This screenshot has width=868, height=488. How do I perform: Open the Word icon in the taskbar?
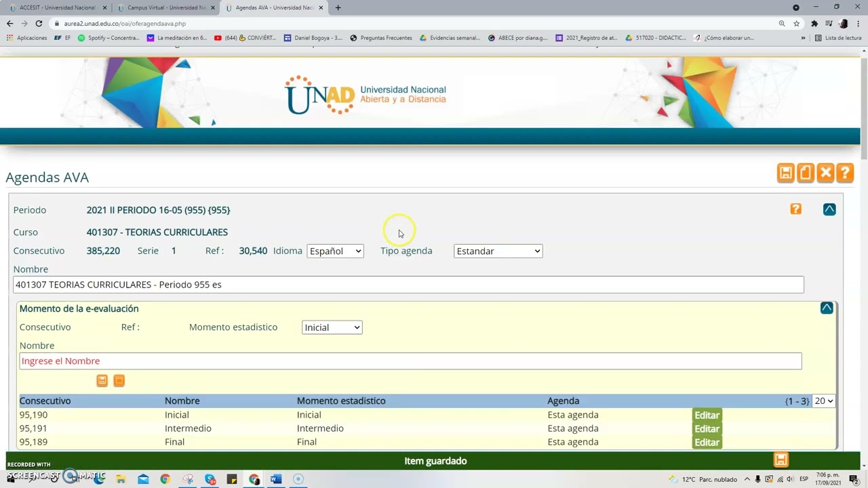pos(275,479)
